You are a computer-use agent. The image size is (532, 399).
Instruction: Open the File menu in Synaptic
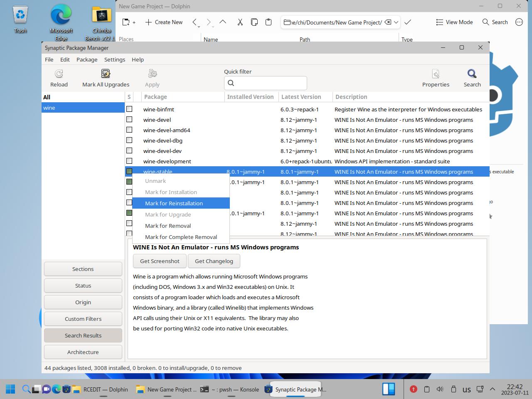(49, 59)
